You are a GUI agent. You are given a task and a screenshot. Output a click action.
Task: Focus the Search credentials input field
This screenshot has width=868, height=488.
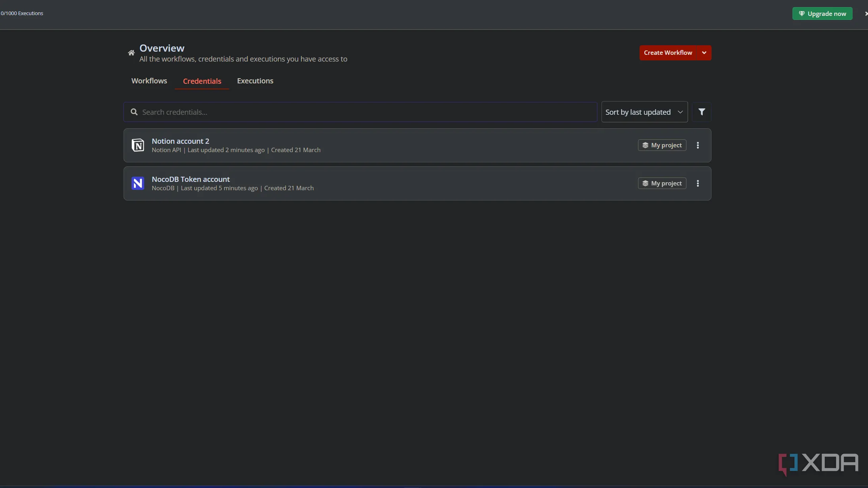coord(365,112)
